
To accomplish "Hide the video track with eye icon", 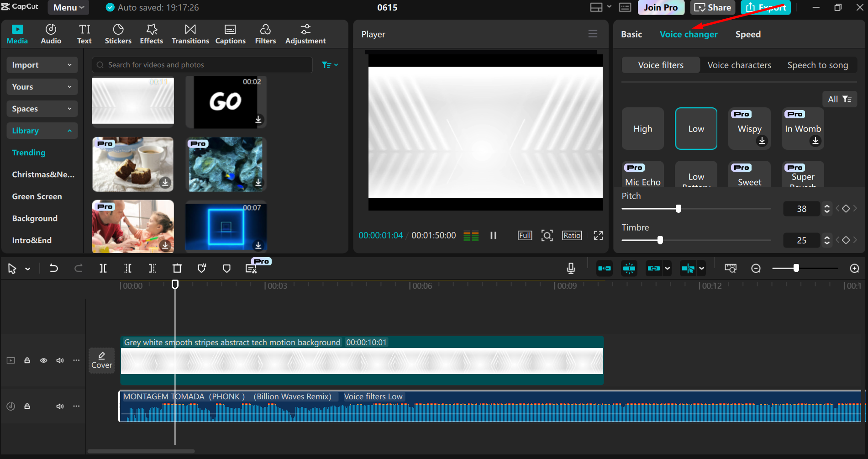I will click(43, 360).
